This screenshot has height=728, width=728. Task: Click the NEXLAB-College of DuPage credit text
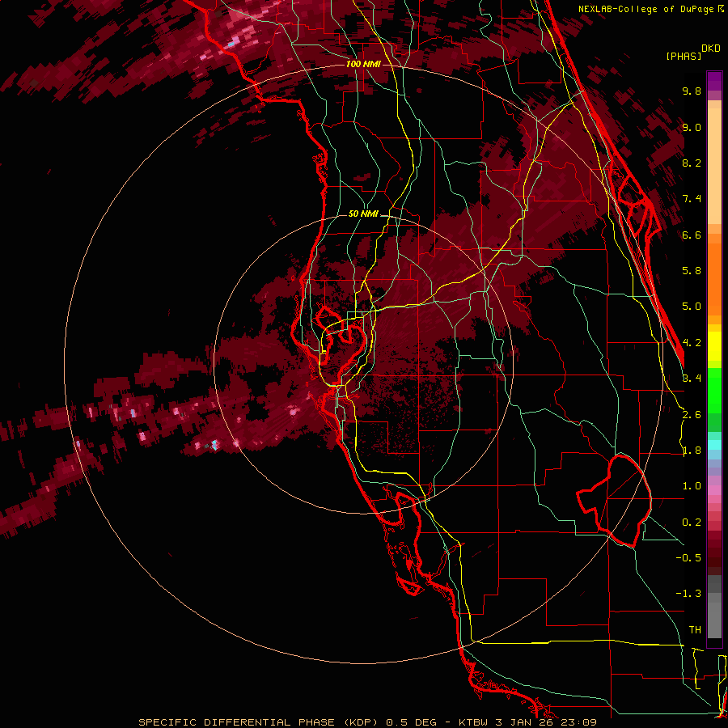(x=646, y=9)
